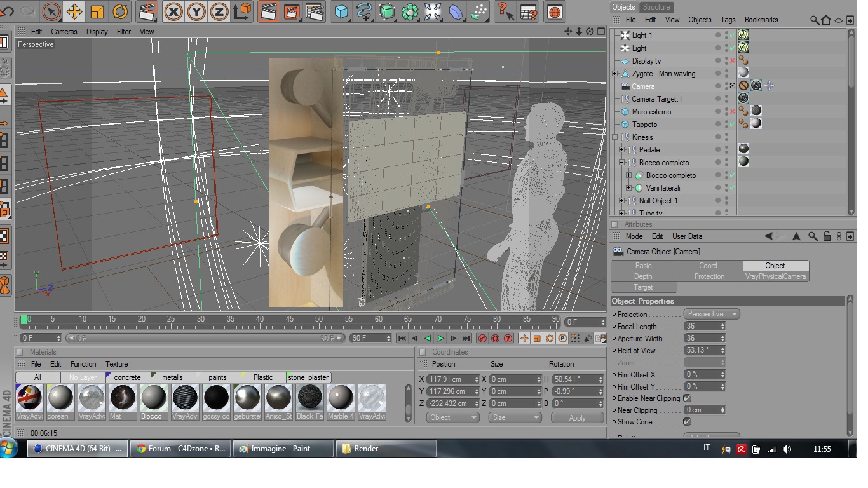This screenshot has height=488, width=868.
Task: Toggle X axis lock
Action: pos(173,11)
